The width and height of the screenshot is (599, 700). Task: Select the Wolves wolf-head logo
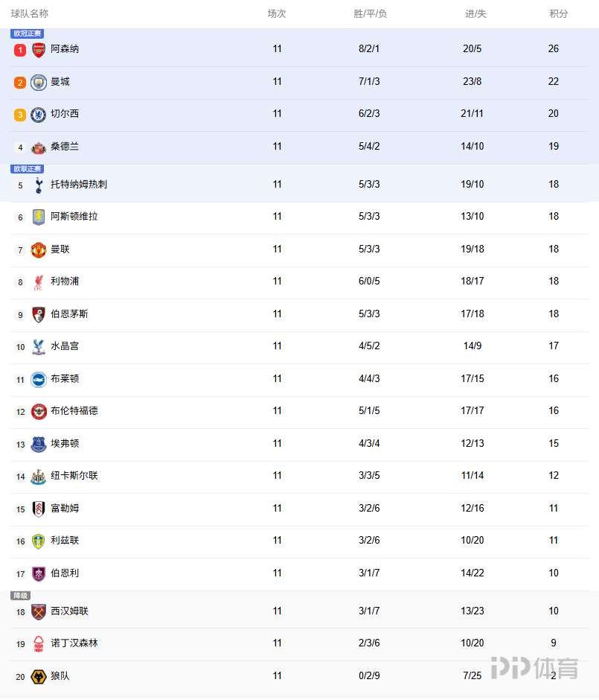tap(39, 677)
